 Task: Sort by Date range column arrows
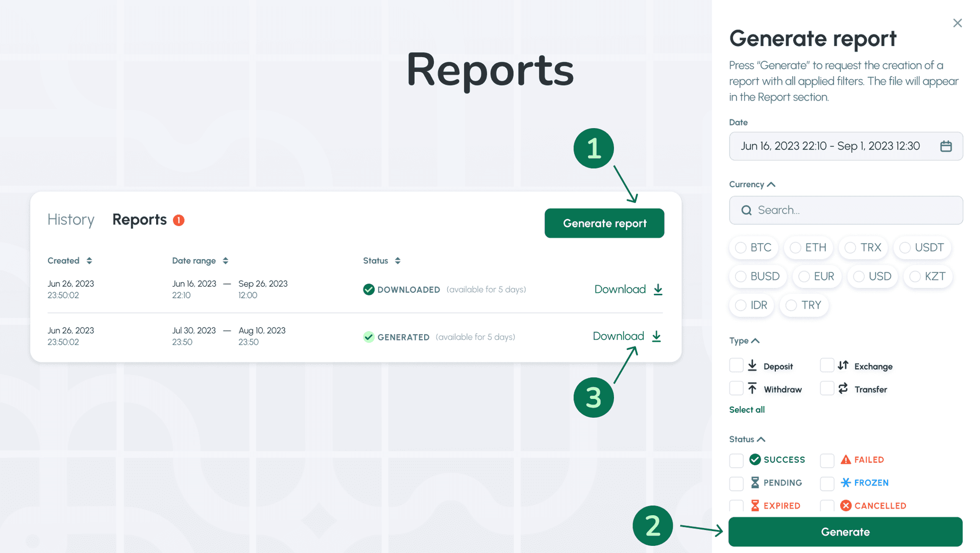(x=226, y=261)
